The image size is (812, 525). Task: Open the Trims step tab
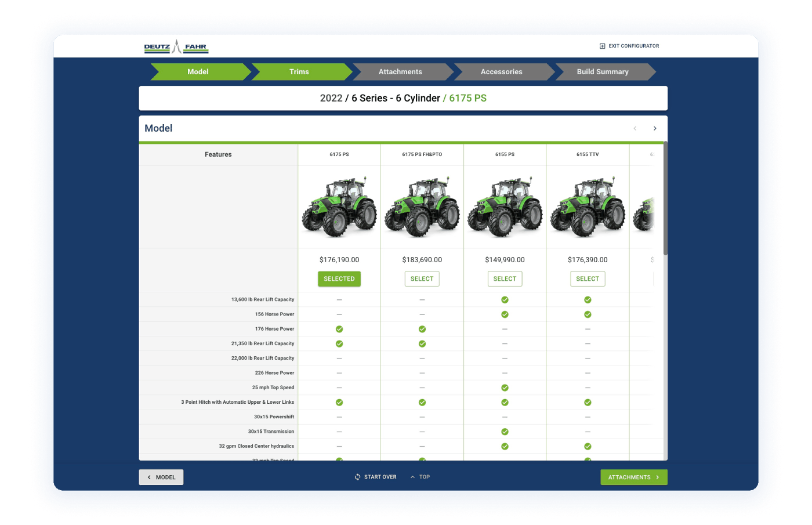pyautogui.click(x=302, y=72)
